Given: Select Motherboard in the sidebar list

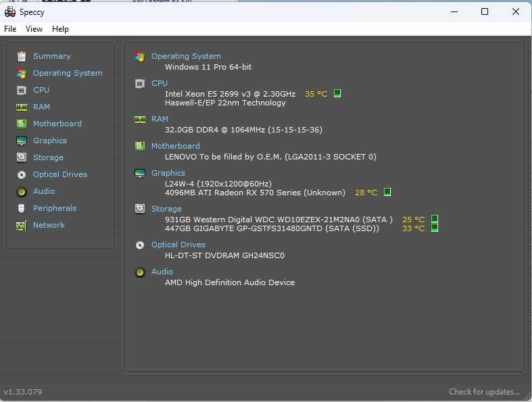Looking at the screenshot, I should click(57, 124).
